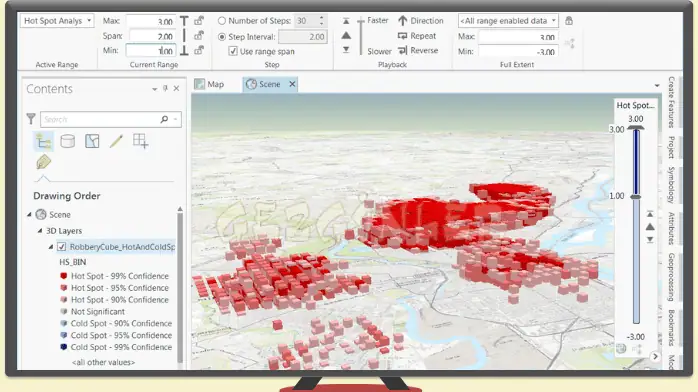The height and width of the screenshot is (392, 698).
Task: Collapse the Scene tree node
Action: click(29, 214)
